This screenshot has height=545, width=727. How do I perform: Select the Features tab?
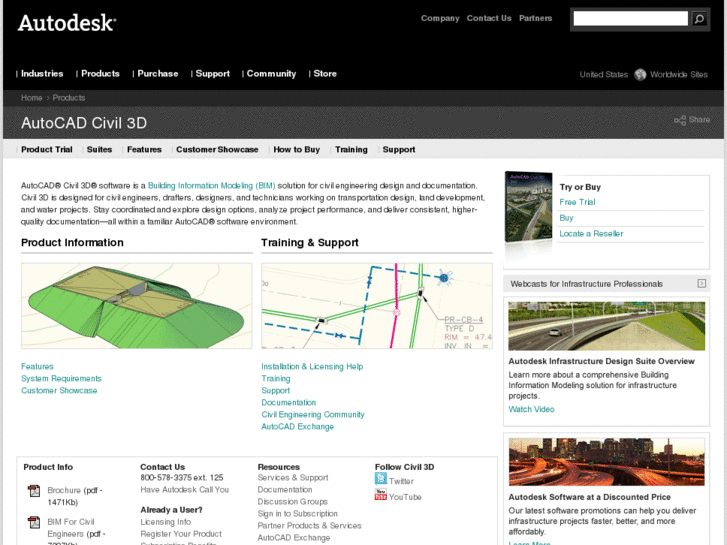144,149
